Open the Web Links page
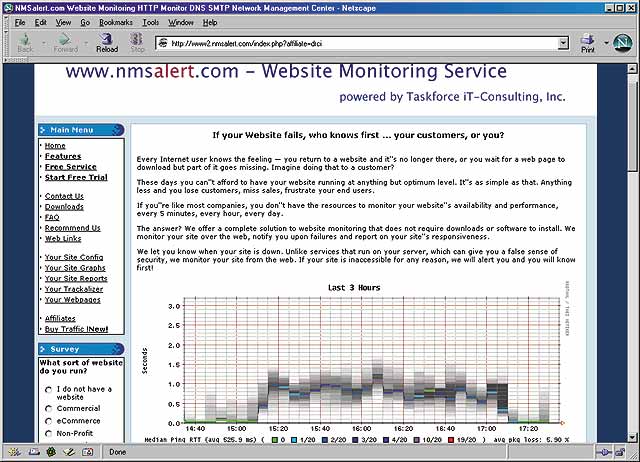This screenshot has width=640, height=462. 63,239
